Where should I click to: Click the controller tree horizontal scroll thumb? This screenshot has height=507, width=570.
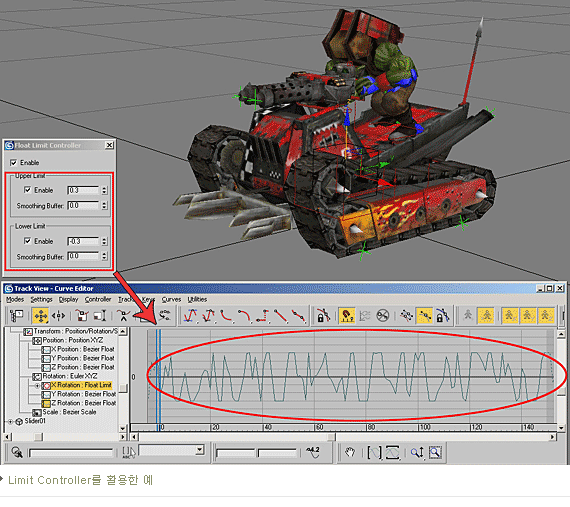click(38, 436)
